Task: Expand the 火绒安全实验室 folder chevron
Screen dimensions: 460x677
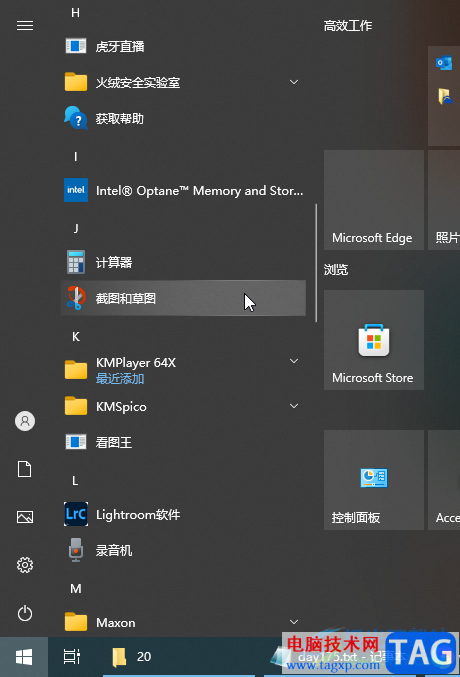Action: (x=294, y=82)
